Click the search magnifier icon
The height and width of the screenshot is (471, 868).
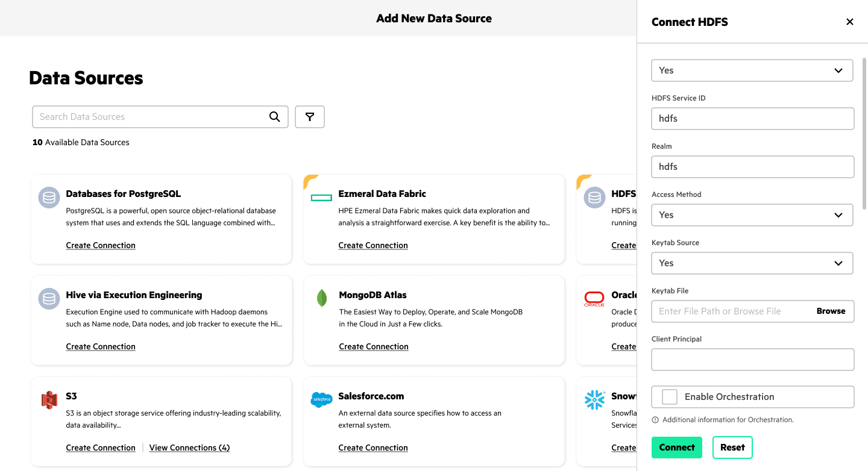(x=274, y=117)
